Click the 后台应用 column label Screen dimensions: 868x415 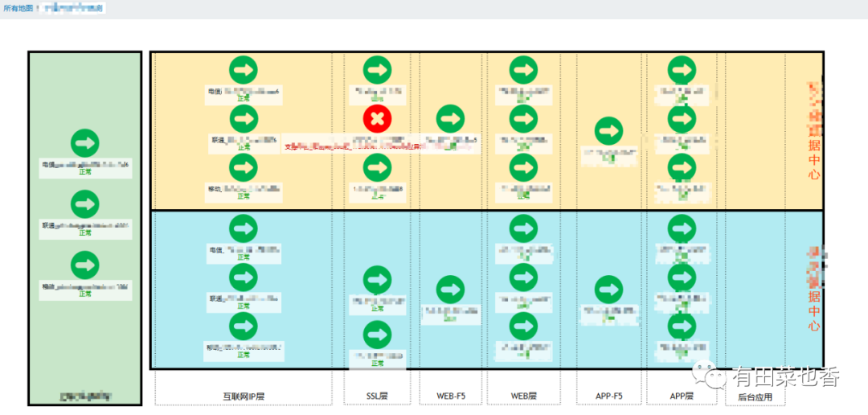[x=755, y=397]
